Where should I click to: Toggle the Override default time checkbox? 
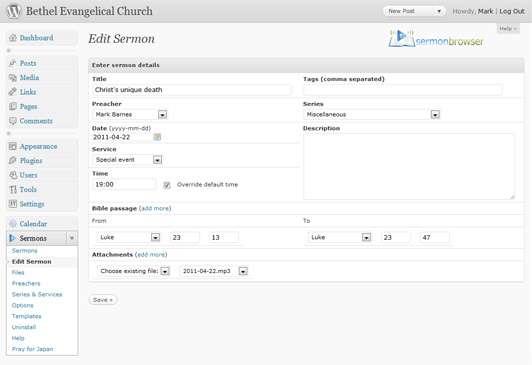point(167,185)
